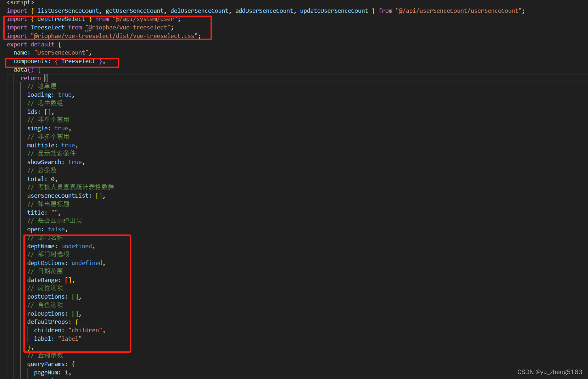
Task: Click the deptTreeSelect import identifier
Action: 61,19
